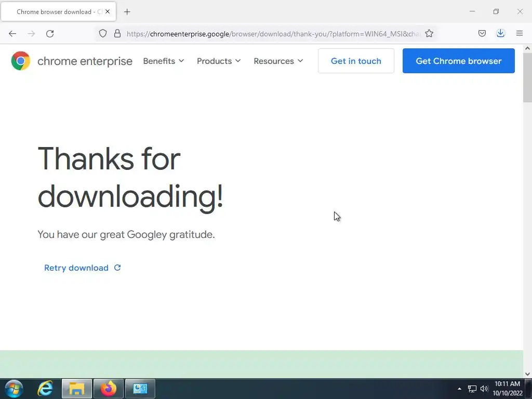The width and height of the screenshot is (532, 399).
Task: Minimize the Firefox window
Action: pyautogui.click(x=472, y=11)
